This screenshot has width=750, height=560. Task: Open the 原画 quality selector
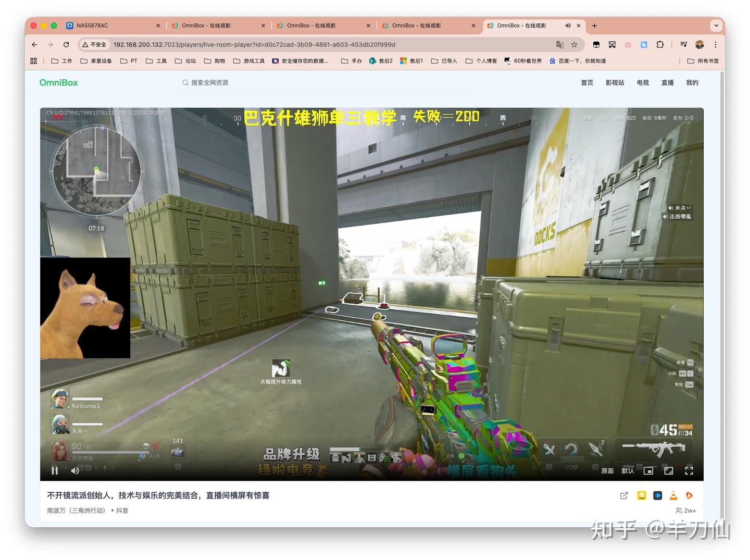tap(607, 471)
